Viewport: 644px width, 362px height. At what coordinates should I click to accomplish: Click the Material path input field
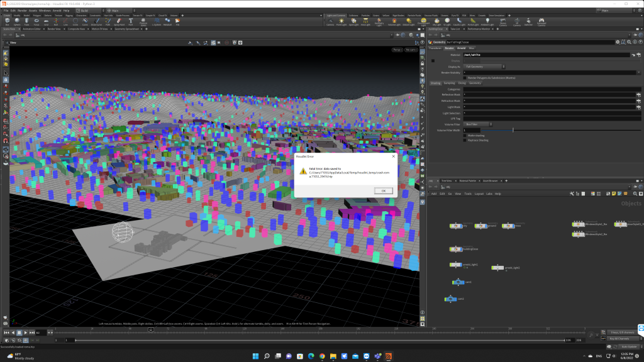point(546,55)
